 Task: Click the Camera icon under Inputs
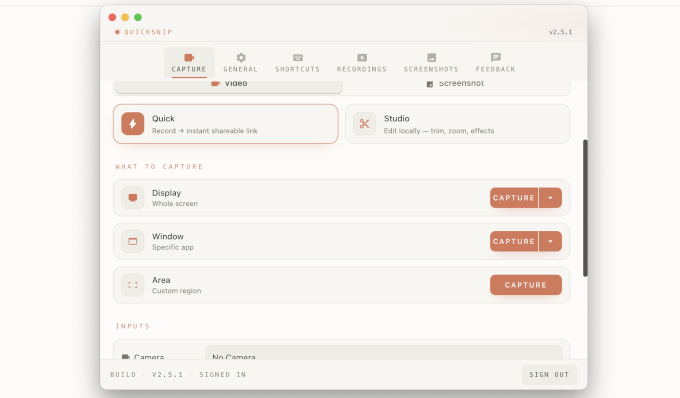coord(126,357)
